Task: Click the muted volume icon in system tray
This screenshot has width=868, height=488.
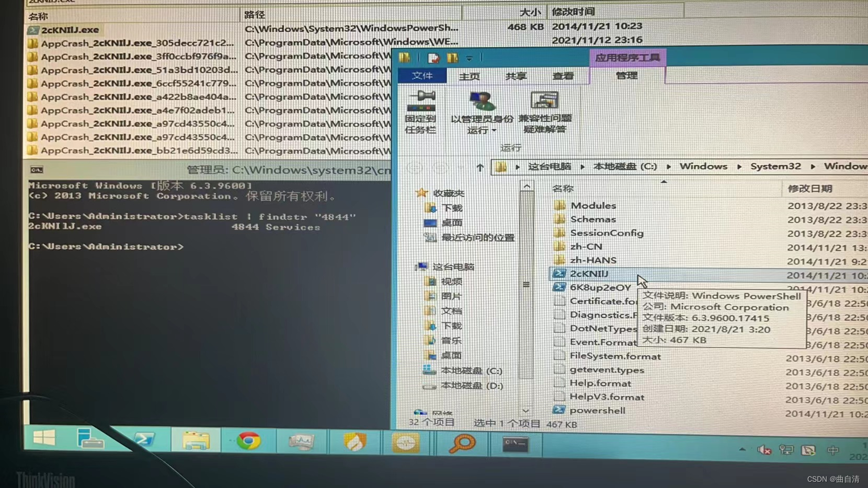Action: pyautogui.click(x=764, y=450)
